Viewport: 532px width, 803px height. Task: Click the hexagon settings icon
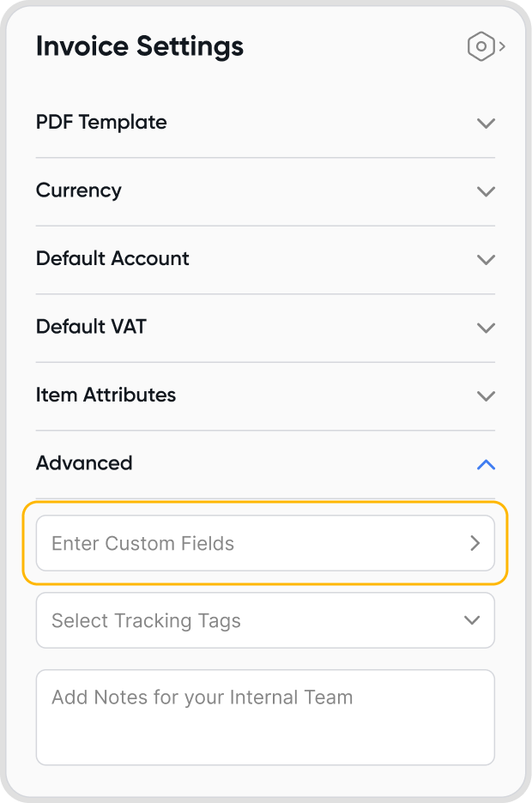[481, 46]
